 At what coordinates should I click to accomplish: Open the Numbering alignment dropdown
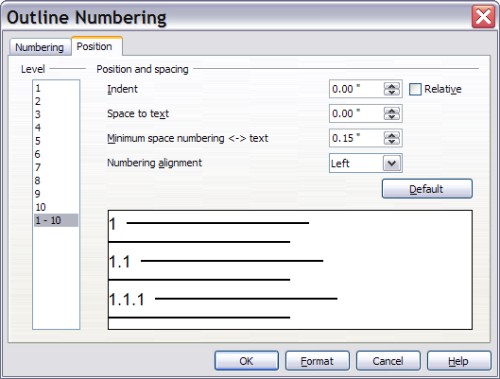(392, 163)
